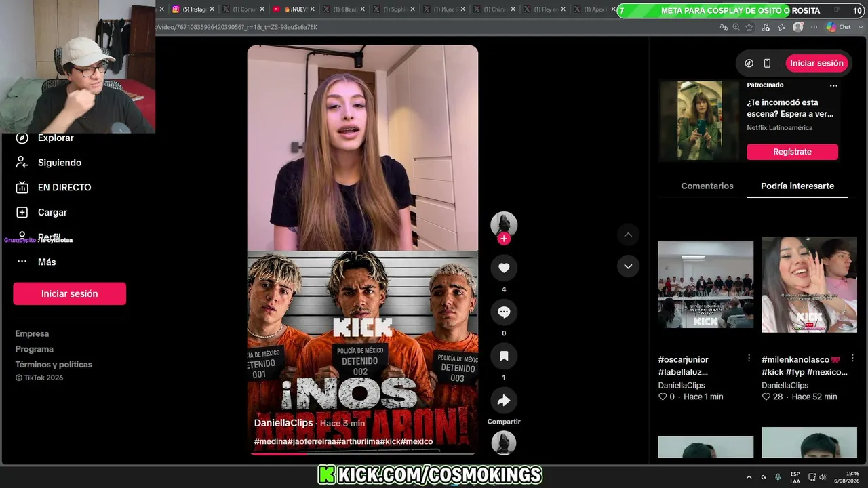Screen dimensions: 868x488
Task: Open options menu for #milenkanolasco video
Action: tap(852, 358)
